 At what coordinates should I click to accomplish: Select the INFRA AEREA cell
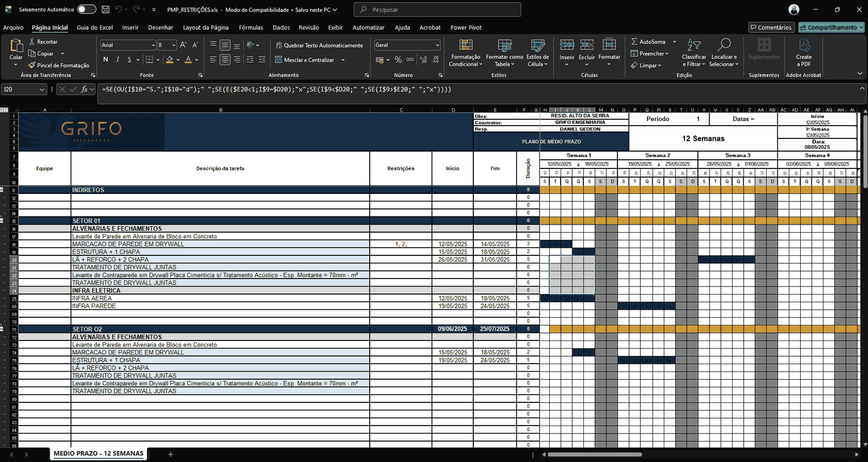(220, 298)
